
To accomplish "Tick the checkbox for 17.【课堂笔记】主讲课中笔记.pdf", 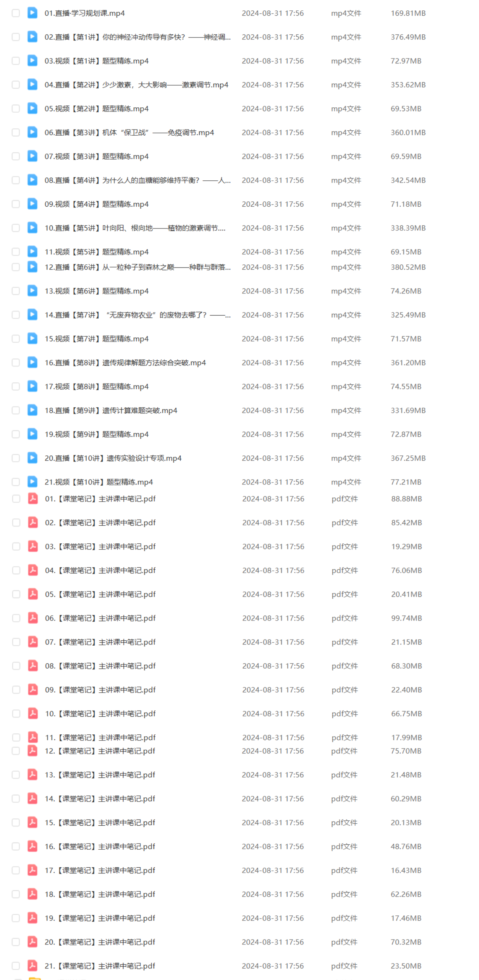I will pyautogui.click(x=16, y=870).
